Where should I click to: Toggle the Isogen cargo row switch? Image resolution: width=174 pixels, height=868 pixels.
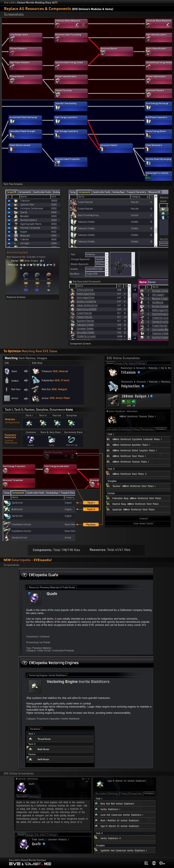[9, 232]
